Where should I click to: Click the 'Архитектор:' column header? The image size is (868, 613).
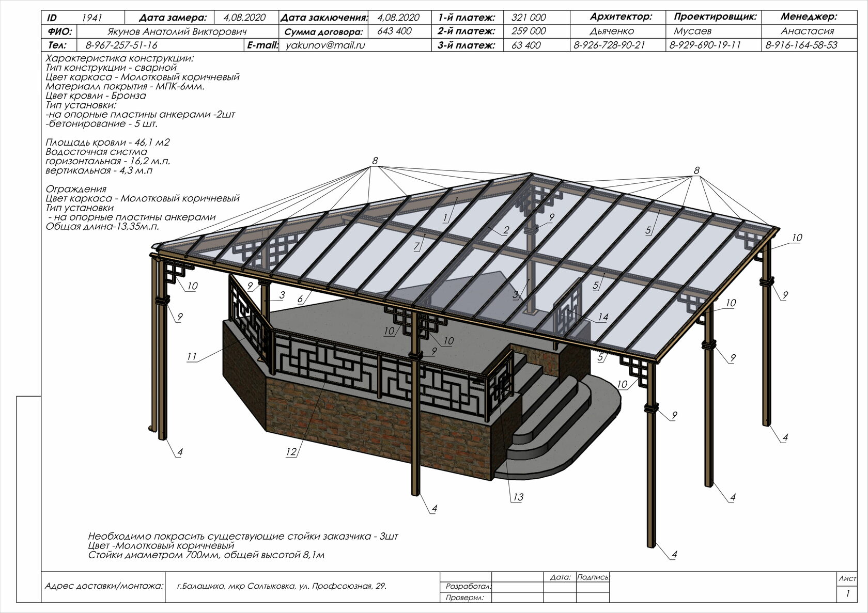[621, 17]
